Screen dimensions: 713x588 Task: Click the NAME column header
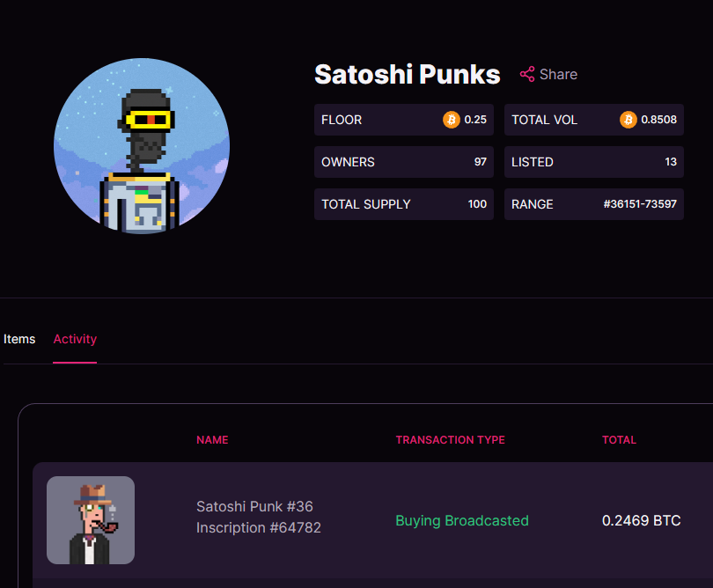[212, 440]
